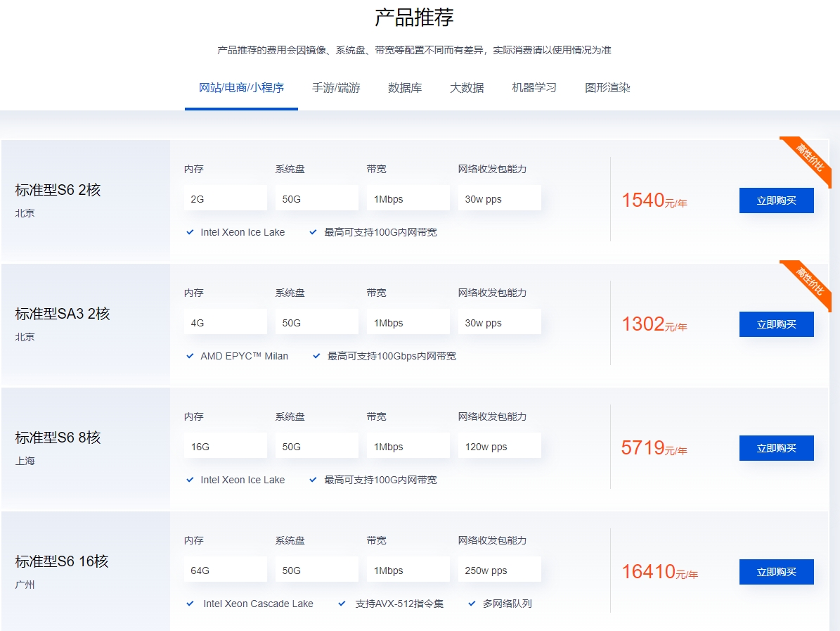This screenshot has height=631, width=840.
Task: Click the 250w pps field
Action: click(x=499, y=570)
